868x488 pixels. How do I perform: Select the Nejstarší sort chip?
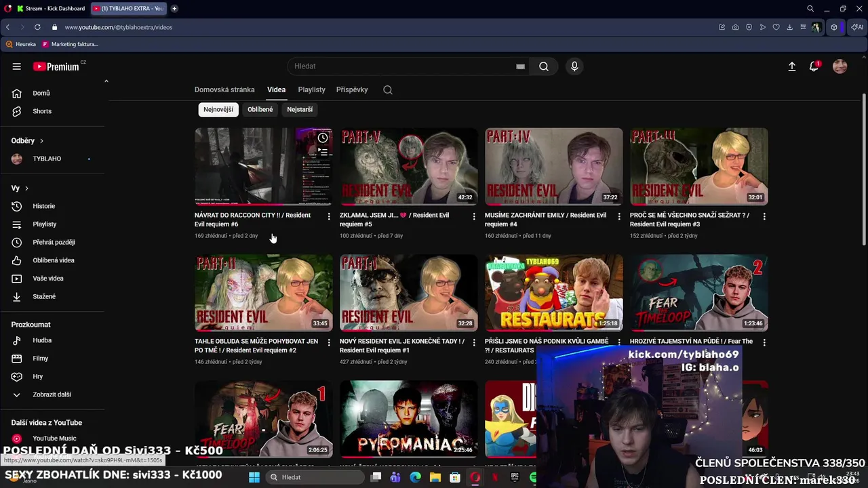point(300,109)
